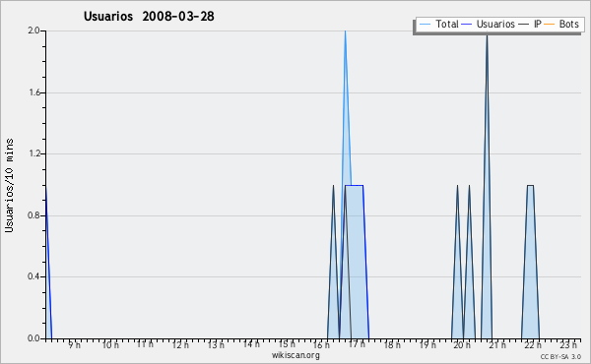591x364 pixels.
Task: Click the 0.8 y-axis value
Action: pos(33,215)
